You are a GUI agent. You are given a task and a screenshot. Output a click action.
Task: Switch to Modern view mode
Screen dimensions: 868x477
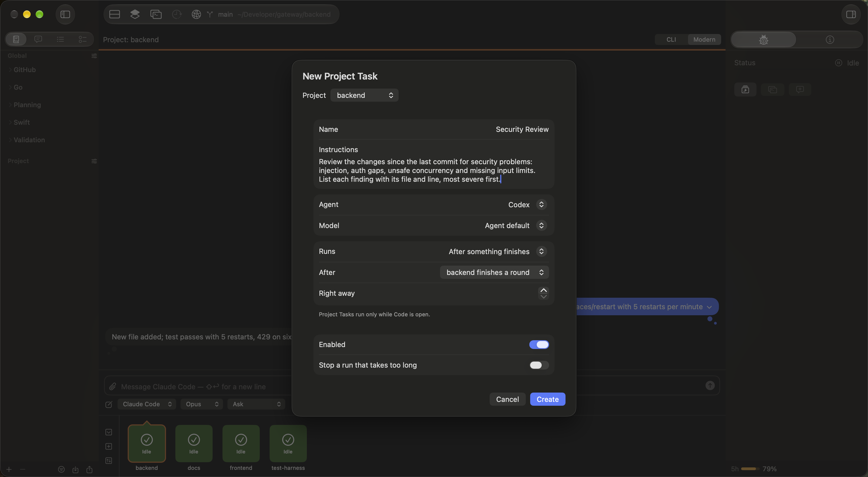point(704,39)
